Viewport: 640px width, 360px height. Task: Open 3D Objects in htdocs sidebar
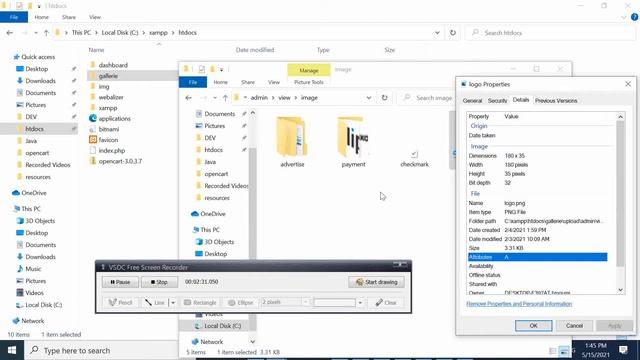(40, 221)
